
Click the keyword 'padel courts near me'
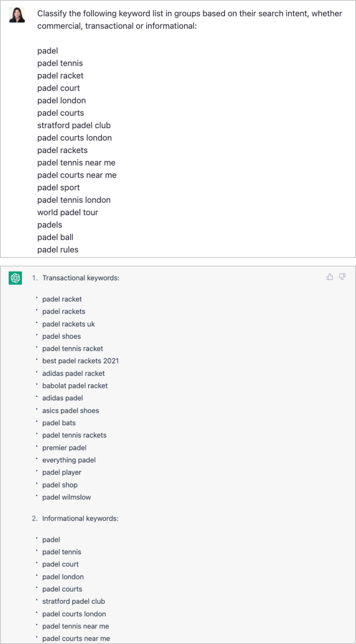[76, 638]
